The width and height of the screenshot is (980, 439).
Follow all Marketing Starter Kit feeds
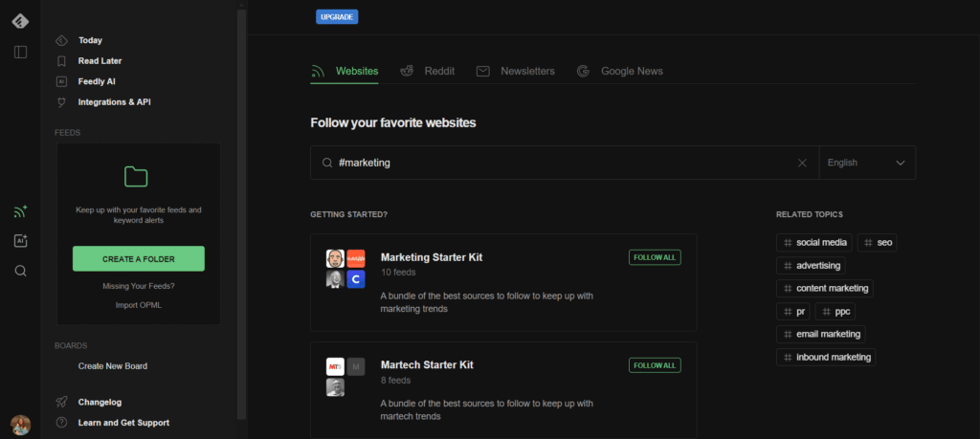click(655, 257)
